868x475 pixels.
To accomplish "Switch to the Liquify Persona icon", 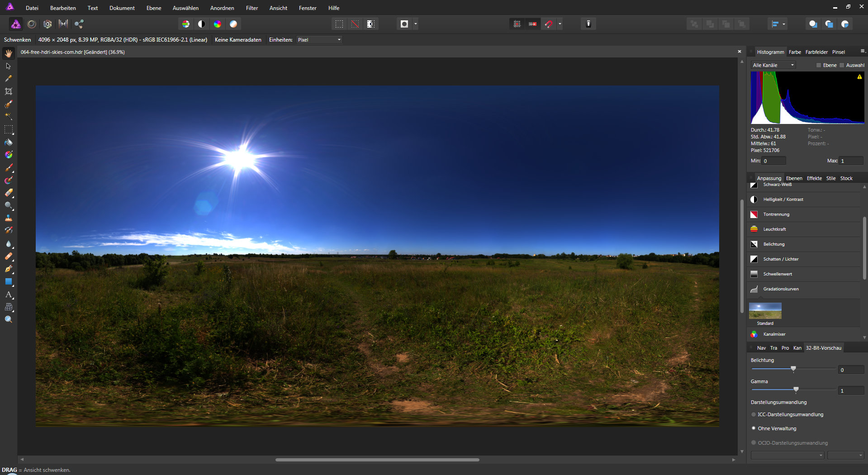I will click(32, 24).
